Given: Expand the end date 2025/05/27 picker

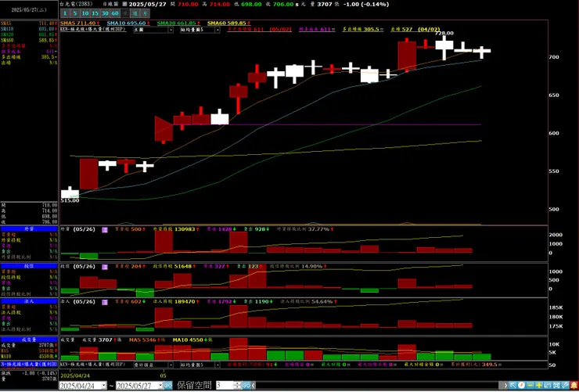Looking at the screenshot, I should [x=160, y=386].
